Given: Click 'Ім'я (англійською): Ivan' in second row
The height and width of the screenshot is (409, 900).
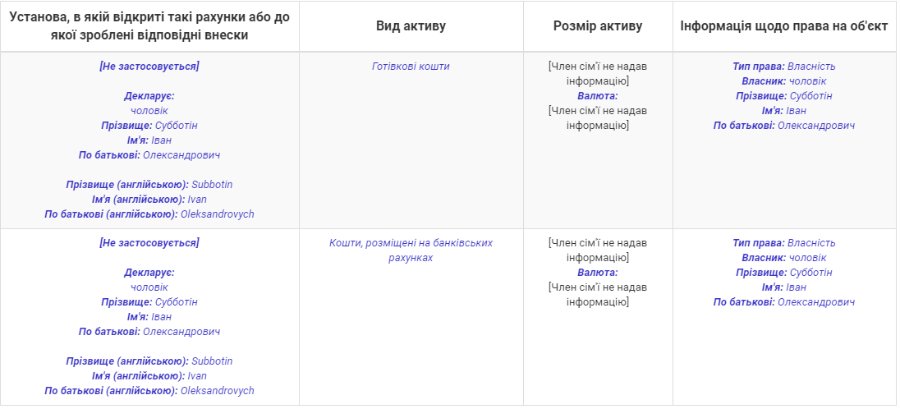Looking at the screenshot, I should [x=149, y=376].
